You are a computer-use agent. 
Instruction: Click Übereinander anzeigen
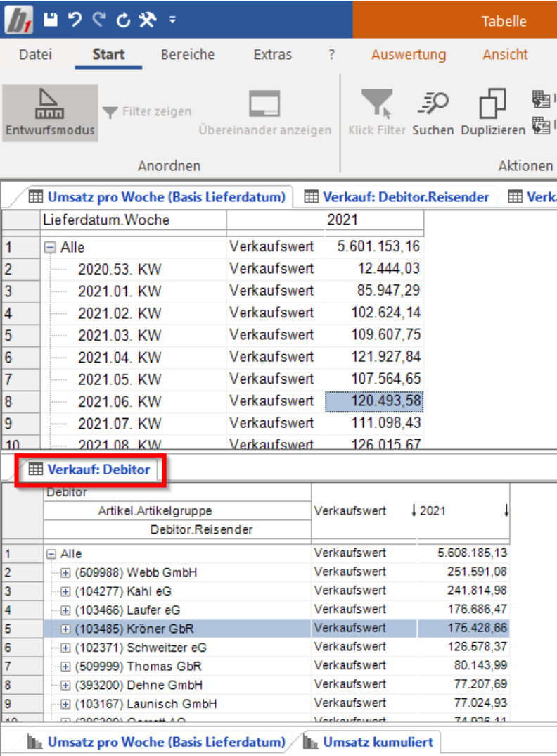[265, 113]
